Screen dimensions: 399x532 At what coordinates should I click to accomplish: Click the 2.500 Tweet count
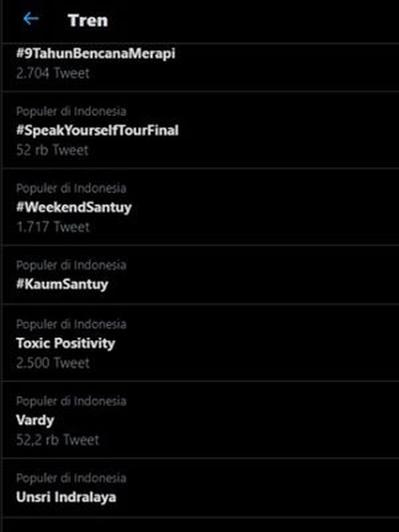tap(53, 363)
